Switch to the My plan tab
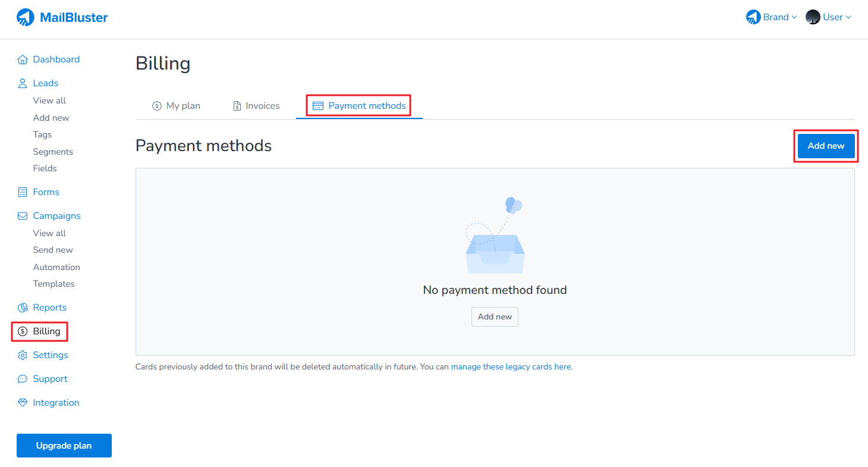Image resolution: width=868 pixels, height=467 pixels. [177, 106]
